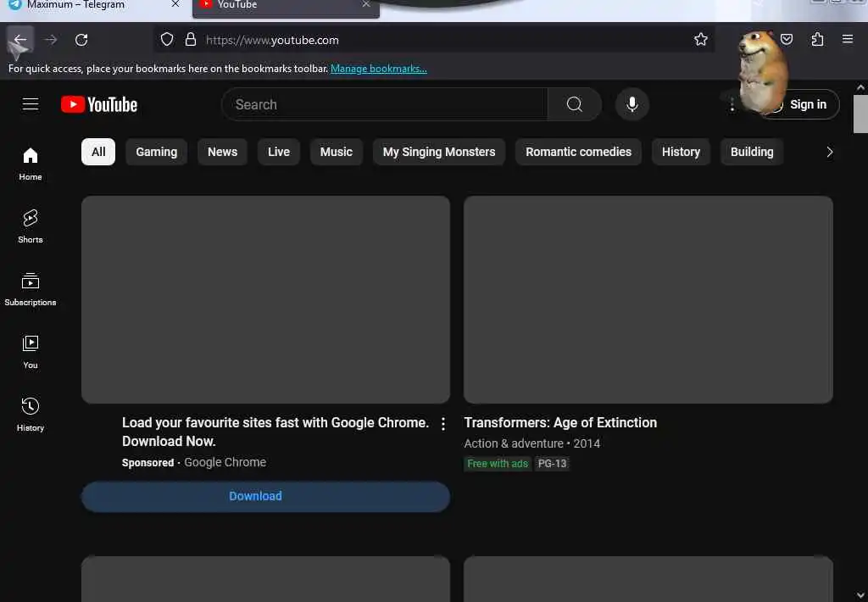Select My Singing Monsters chip
Image resolution: width=868 pixels, height=602 pixels.
(x=439, y=152)
